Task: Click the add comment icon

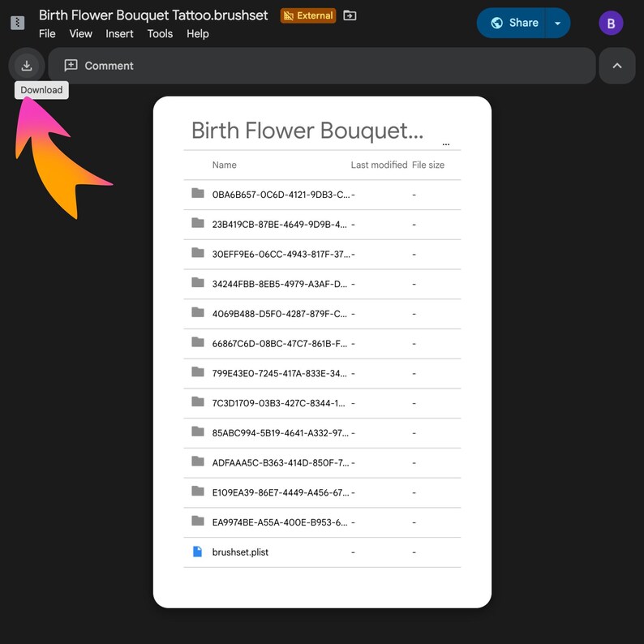Action: click(71, 66)
